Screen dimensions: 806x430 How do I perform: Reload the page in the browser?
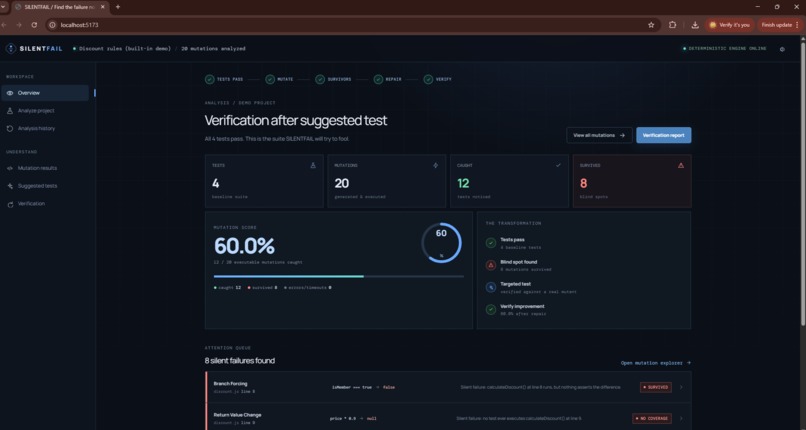pos(34,25)
